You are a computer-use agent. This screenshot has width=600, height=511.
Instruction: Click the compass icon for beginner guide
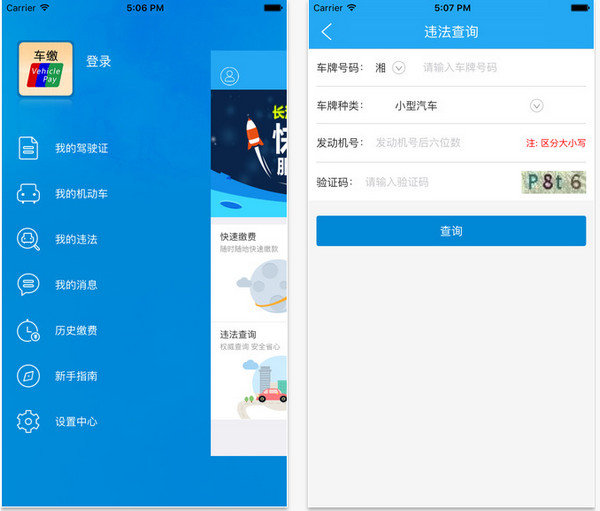click(28, 376)
